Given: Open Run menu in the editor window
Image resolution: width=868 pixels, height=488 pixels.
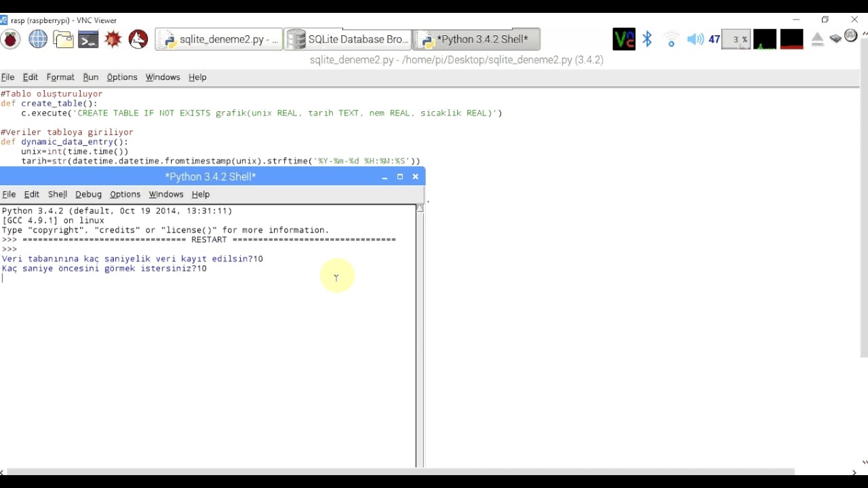Looking at the screenshot, I should tap(91, 77).
